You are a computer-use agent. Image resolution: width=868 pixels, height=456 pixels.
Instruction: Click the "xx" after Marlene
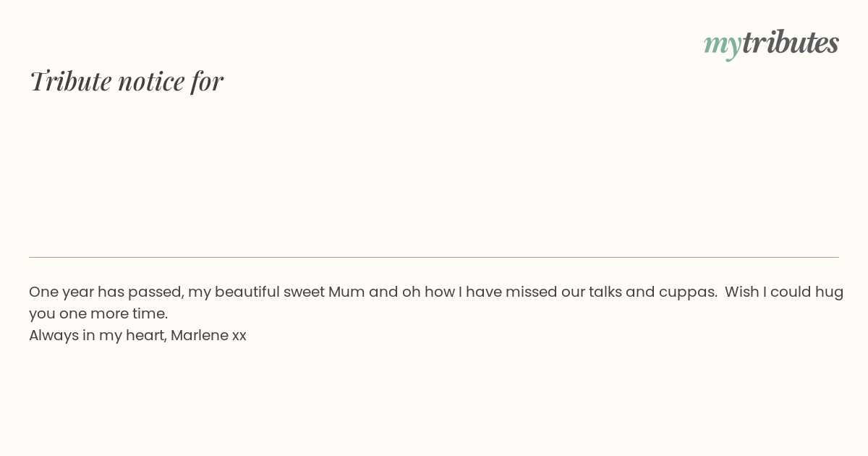coord(239,337)
